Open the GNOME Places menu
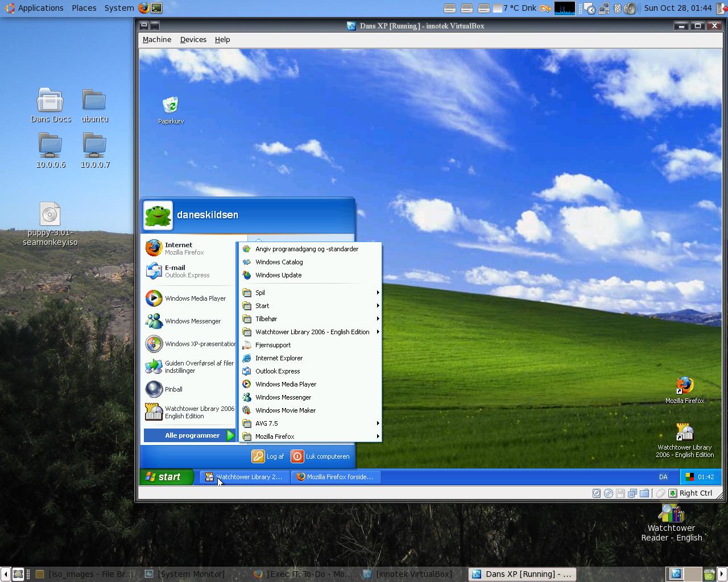Viewport: 728px width, 582px height. (84, 8)
